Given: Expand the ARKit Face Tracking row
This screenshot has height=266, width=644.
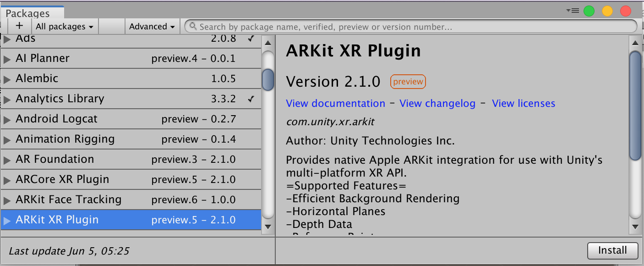Looking at the screenshot, I should [x=7, y=200].
